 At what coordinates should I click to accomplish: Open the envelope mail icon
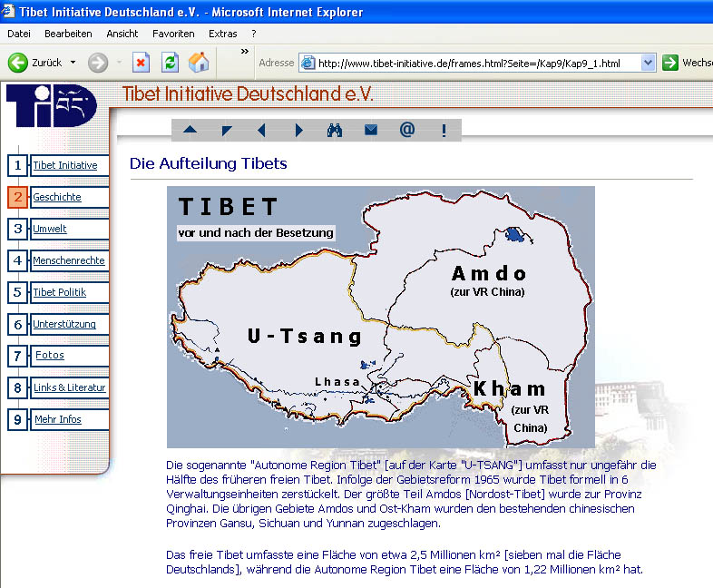pos(370,131)
